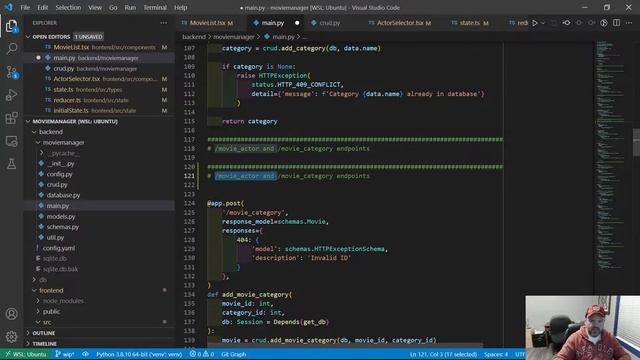Open the Run menu
The height and width of the screenshot is (360, 640).
(x=130, y=7)
